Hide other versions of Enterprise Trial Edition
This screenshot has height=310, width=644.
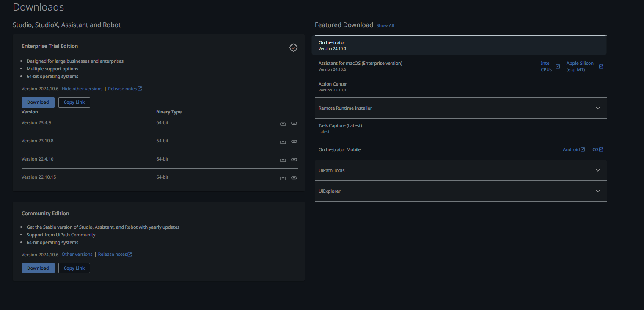(x=82, y=89)
